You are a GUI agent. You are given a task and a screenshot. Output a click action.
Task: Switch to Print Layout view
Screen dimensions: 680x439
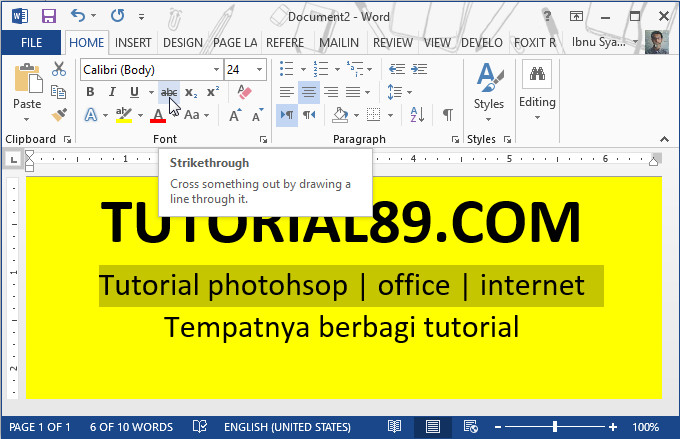click(432, 427)
